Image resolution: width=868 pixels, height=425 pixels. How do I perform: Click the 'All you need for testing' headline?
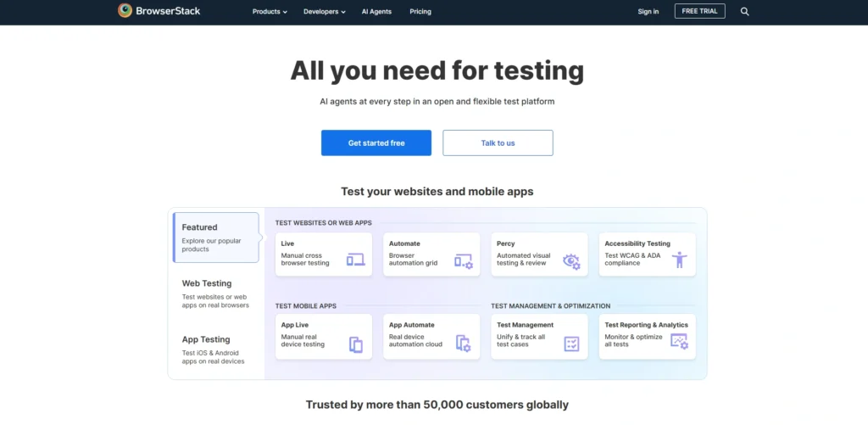(x=437, y=71)
